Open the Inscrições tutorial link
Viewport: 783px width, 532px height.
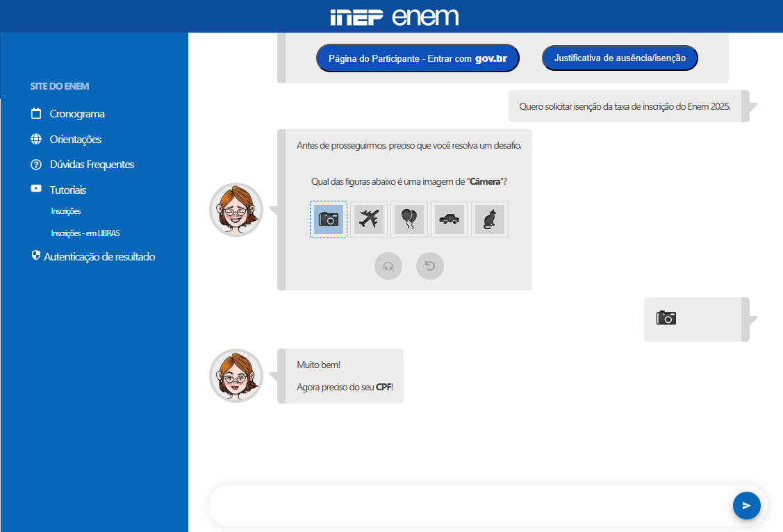[x=66, y=211]
